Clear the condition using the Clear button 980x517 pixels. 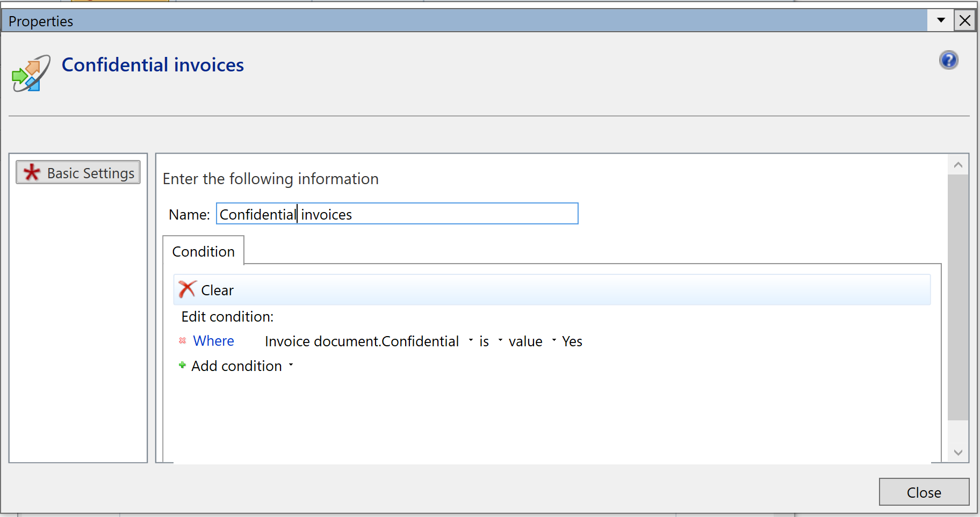click(x=206, y=290)
